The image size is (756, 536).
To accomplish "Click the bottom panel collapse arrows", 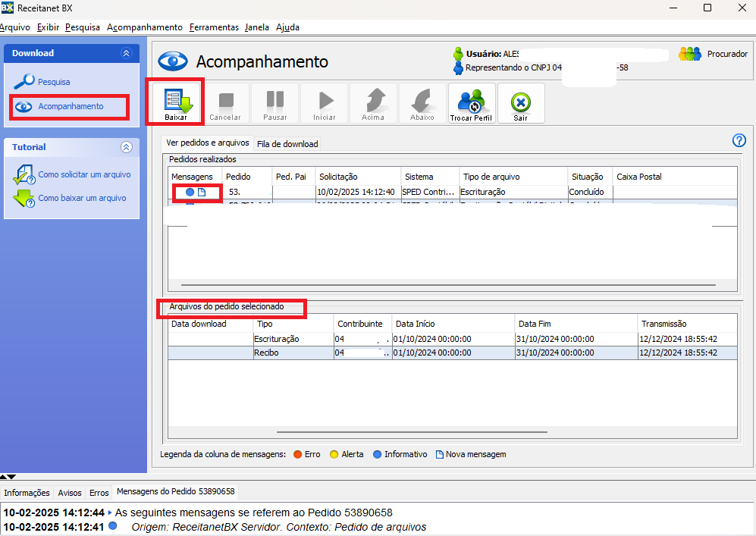I will 8,477.
